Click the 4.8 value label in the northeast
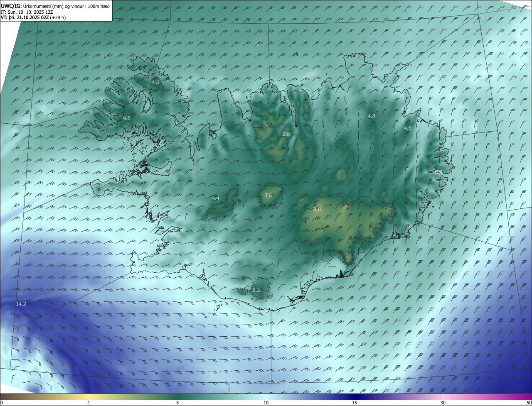Screen dimensions: 532x406 [x=372, y=116]
